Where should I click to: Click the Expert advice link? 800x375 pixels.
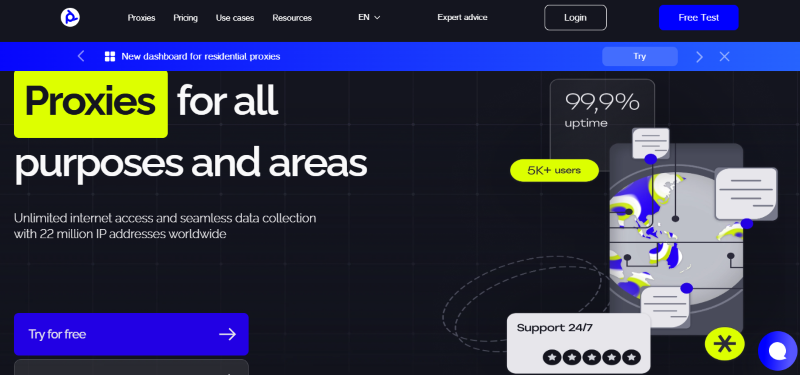[462, 17]
